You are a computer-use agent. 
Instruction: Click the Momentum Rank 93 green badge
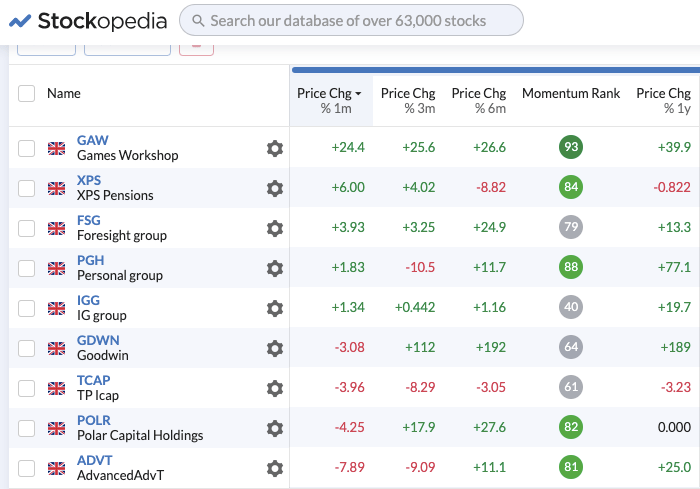pos(571,148)
